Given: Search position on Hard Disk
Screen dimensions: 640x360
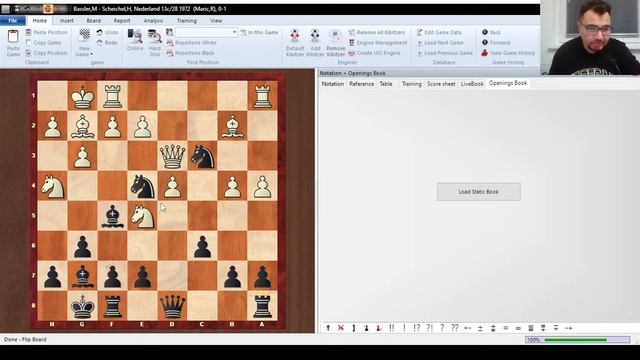Looking at the screenshot, I should pyautogui.click(x=155, y=42).
